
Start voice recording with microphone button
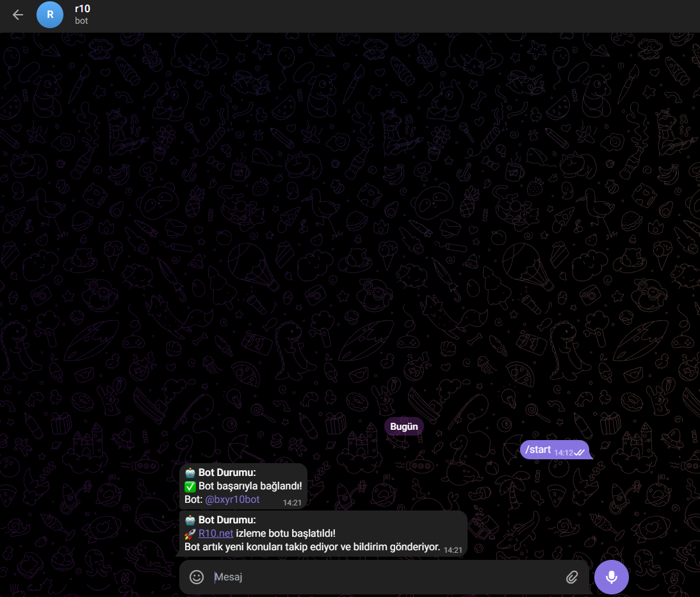click(x=611, y=577)
